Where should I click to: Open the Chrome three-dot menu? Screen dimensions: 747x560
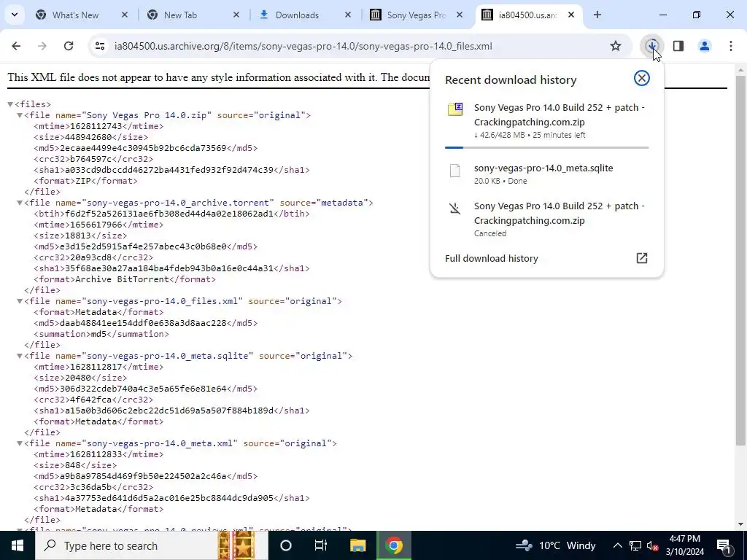(x=731, y=46)
